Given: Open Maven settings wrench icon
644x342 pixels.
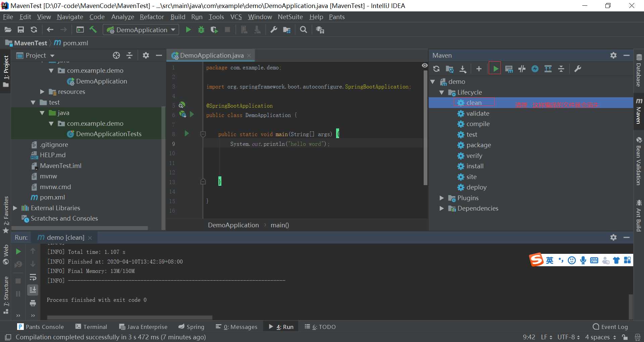Looking at the screenshot, I should pos(578,69).
